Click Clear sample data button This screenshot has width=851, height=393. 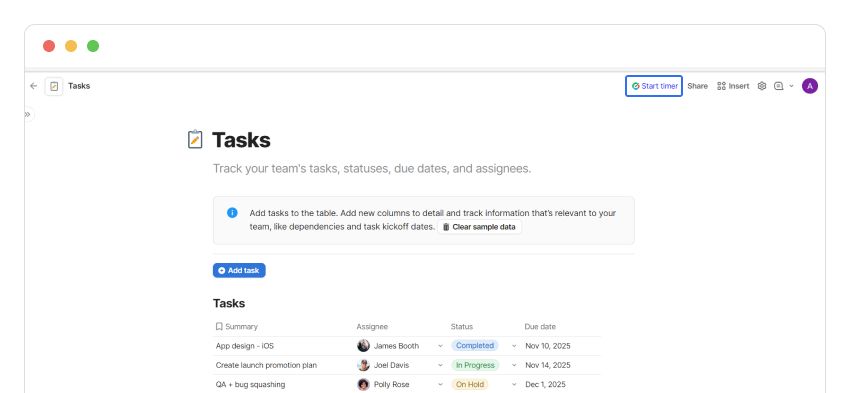(x=479, y=227)
